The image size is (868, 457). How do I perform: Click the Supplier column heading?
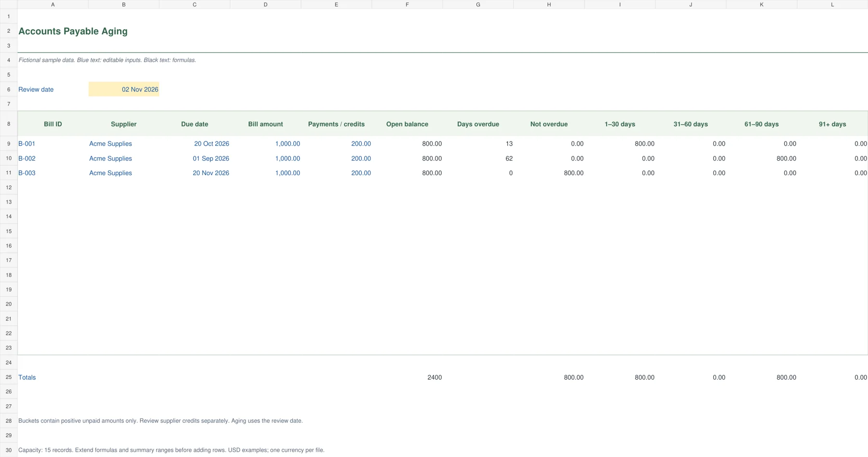pos(123,124)
